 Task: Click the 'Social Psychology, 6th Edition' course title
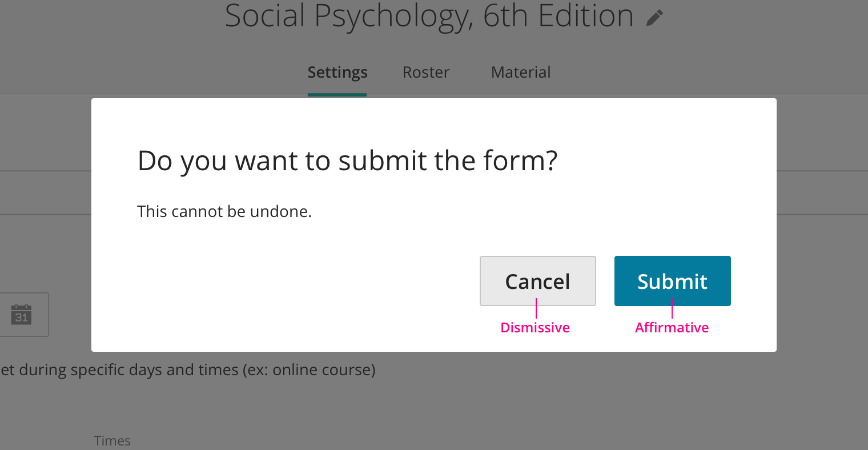(x=429, y=16)
